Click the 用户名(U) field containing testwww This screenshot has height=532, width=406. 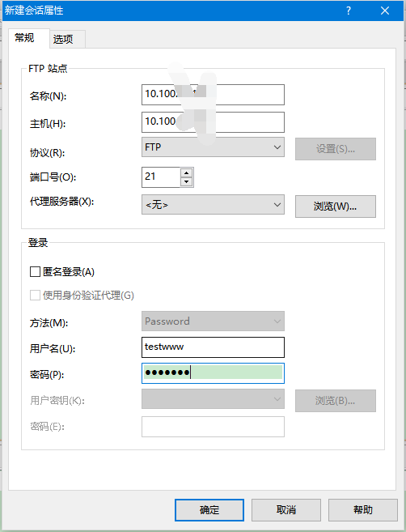[213, 347]
